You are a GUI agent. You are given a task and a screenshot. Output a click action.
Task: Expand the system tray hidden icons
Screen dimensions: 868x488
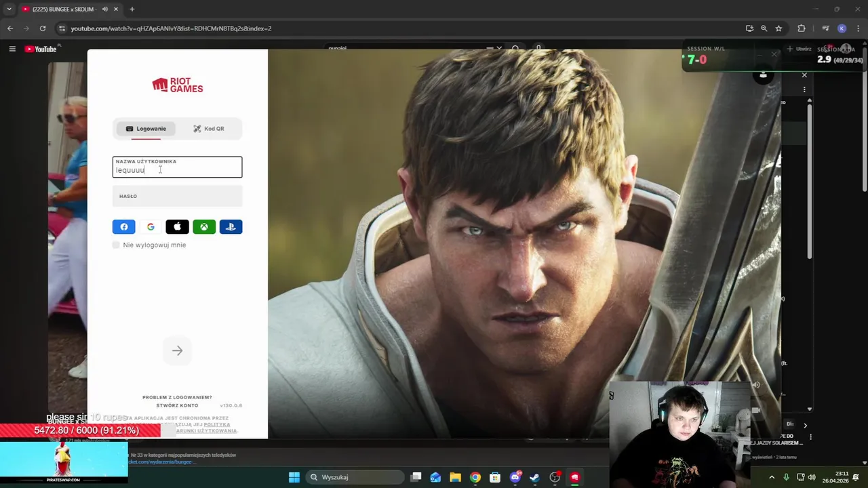pos(772,477)
